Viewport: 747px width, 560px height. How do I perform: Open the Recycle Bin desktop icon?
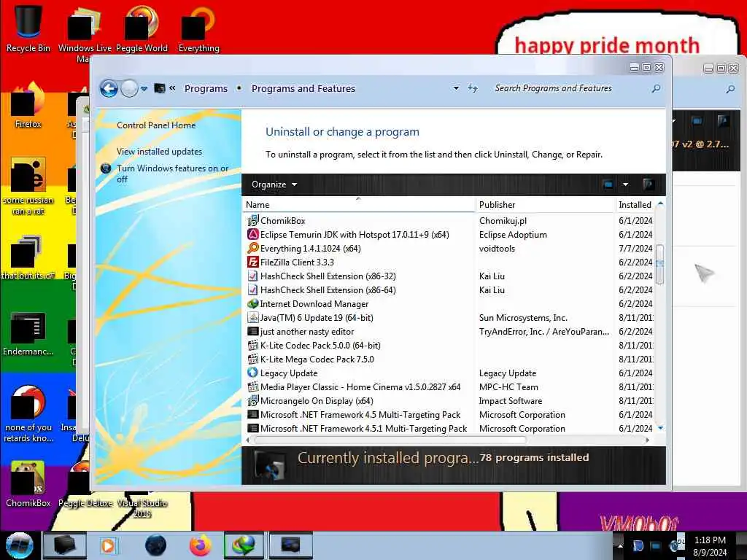(x=28, y=27)
